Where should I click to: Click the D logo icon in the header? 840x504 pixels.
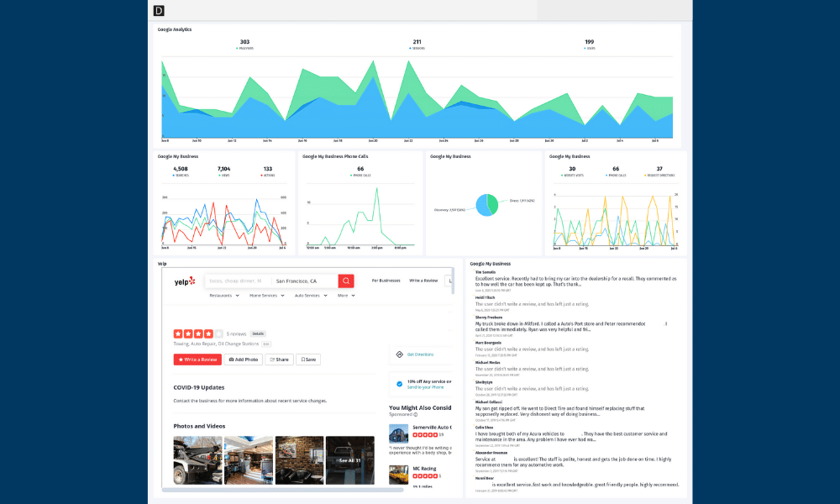159,11
